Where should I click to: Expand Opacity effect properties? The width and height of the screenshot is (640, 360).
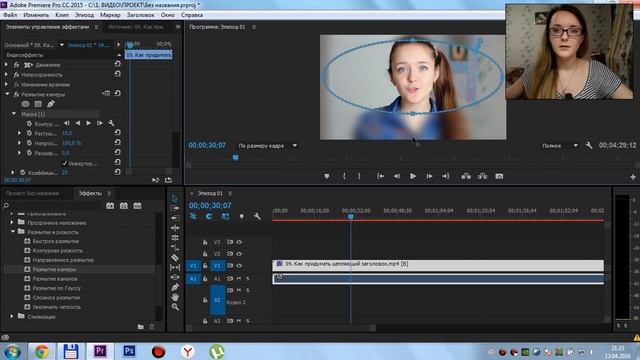point(6,75)
